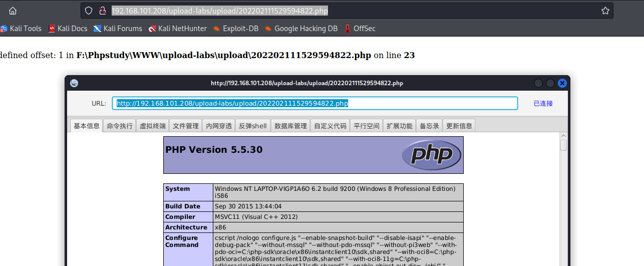Close the webshell client window
This screenshot has width=644, height=266.
(562, 83)
